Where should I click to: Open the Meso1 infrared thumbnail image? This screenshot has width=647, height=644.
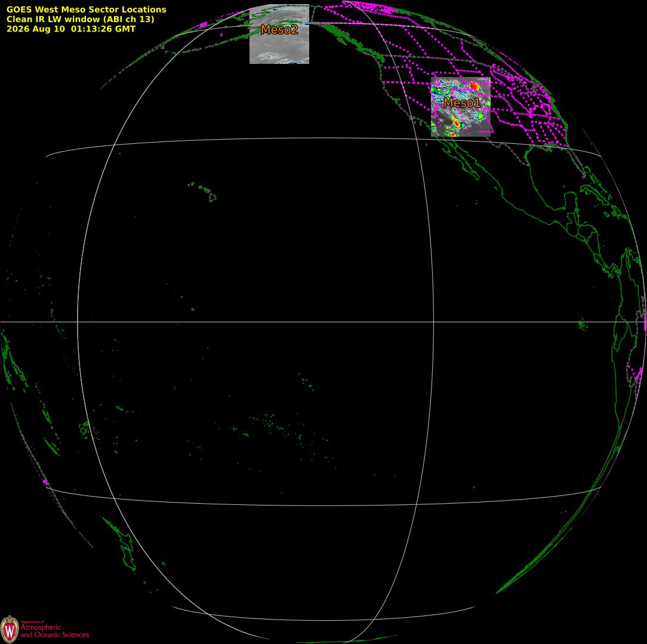click(x=461, y=107)
